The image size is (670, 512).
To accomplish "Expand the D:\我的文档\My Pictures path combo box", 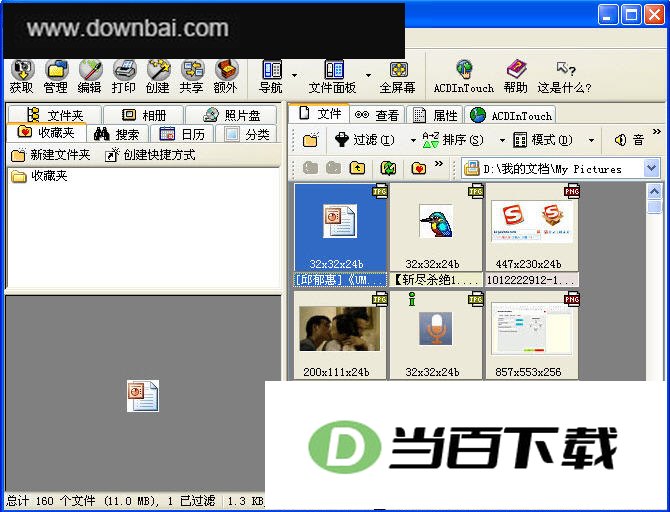I will tap(651, 168).
